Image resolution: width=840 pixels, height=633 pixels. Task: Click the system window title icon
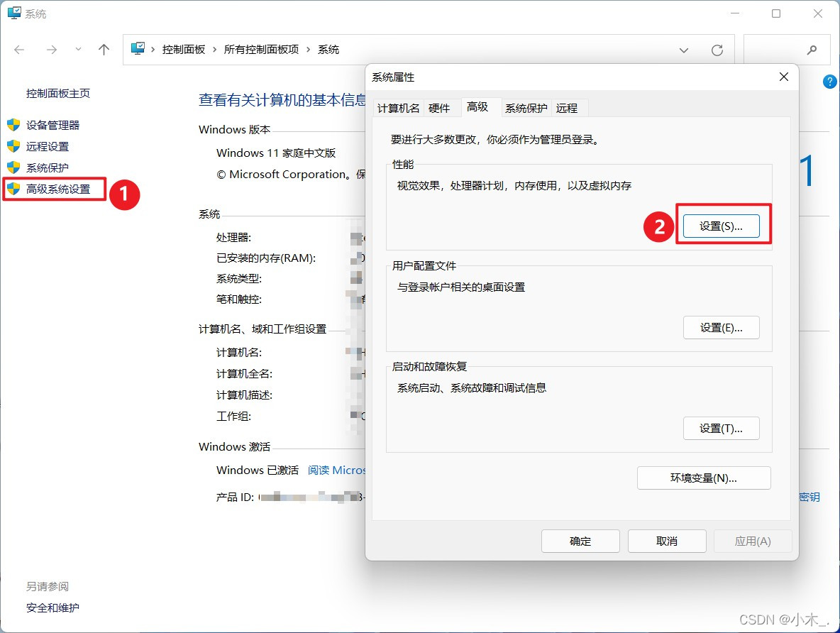(14, 13)
